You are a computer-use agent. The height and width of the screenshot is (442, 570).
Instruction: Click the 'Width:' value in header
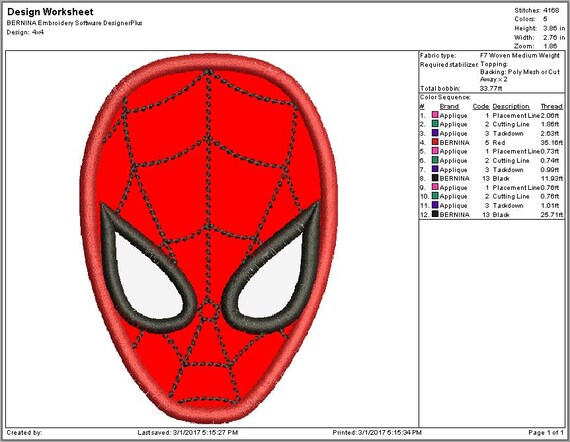(554, 37)
